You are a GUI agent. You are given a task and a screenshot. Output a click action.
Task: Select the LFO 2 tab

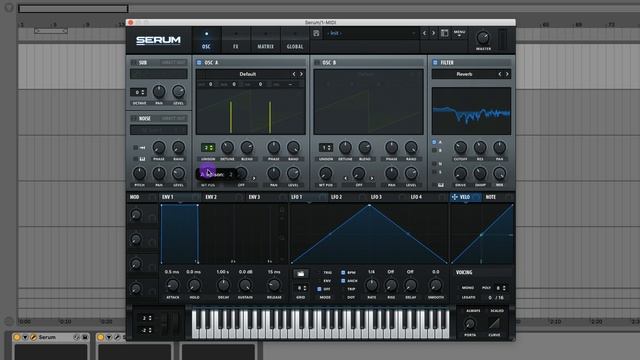(336, 197)
